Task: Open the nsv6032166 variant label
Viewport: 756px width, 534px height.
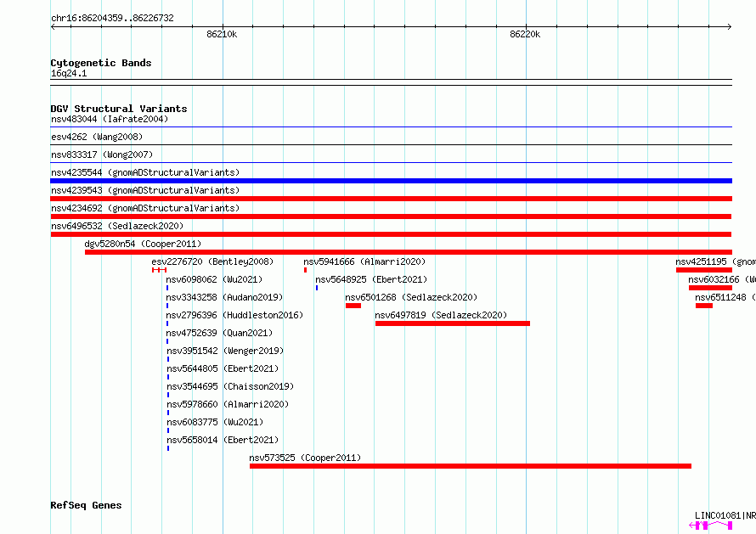Action: pyautogui.click(x=722, y=279)
